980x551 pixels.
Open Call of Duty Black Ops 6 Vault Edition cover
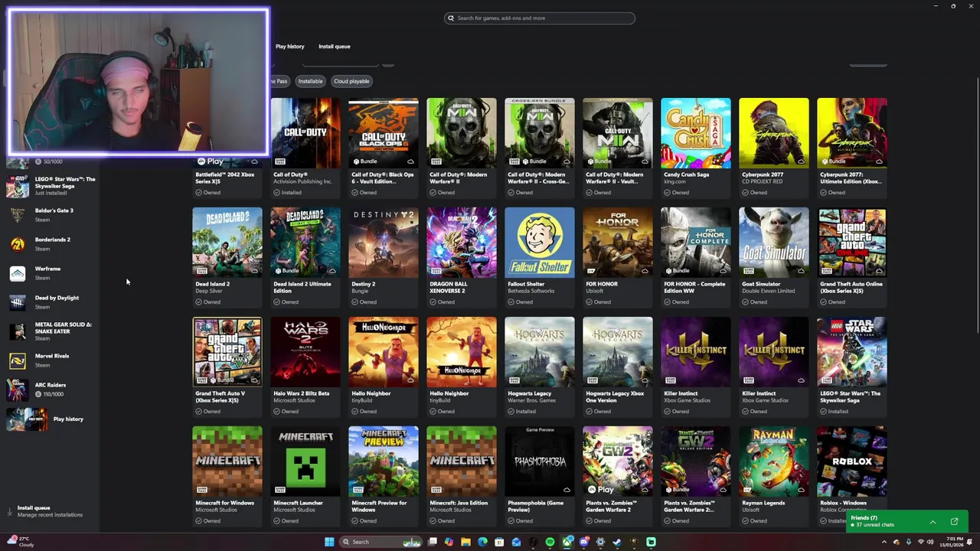(x=384, y=133)
